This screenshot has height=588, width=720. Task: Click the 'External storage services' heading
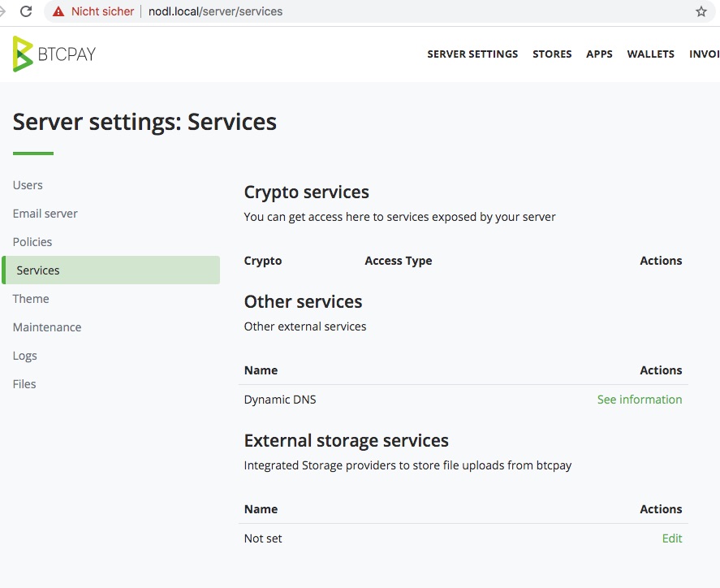(x=347, y=441)
